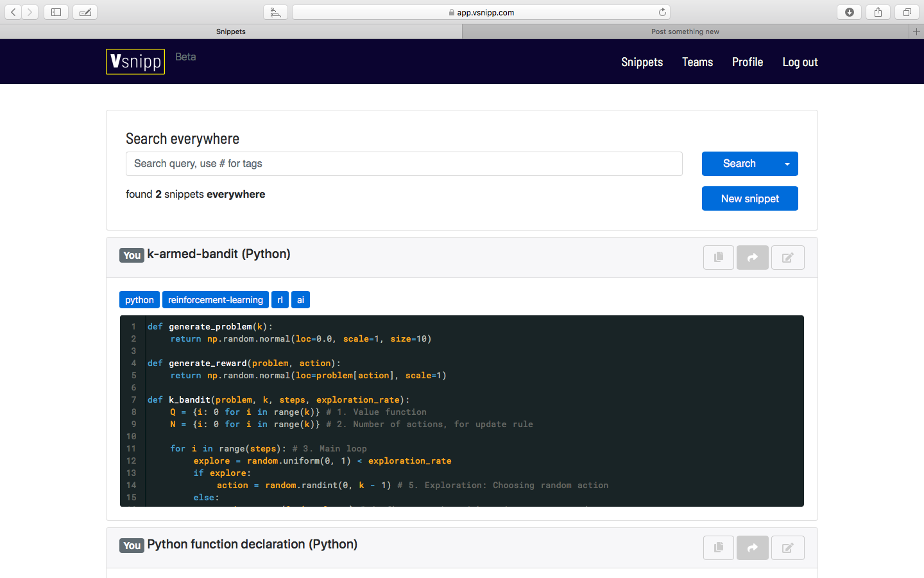This screenshot has width=924, height=578.
Task: Click the You badge on k-armed-bandit
Action: click(x=132, y=255)
